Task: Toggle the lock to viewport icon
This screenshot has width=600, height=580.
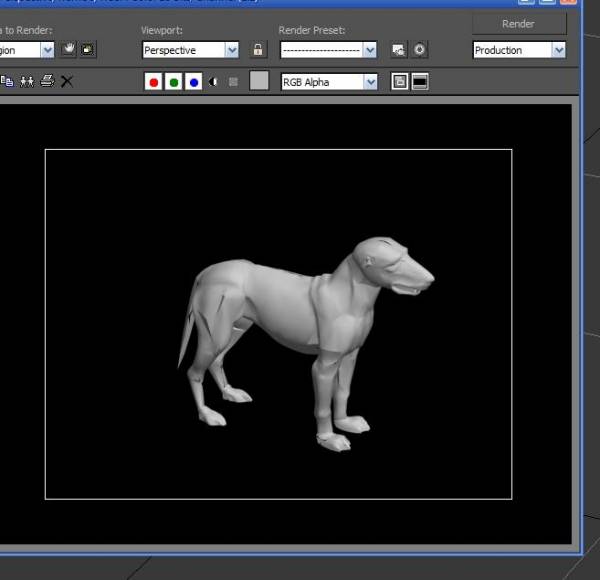Action: (x=258, y=50)
